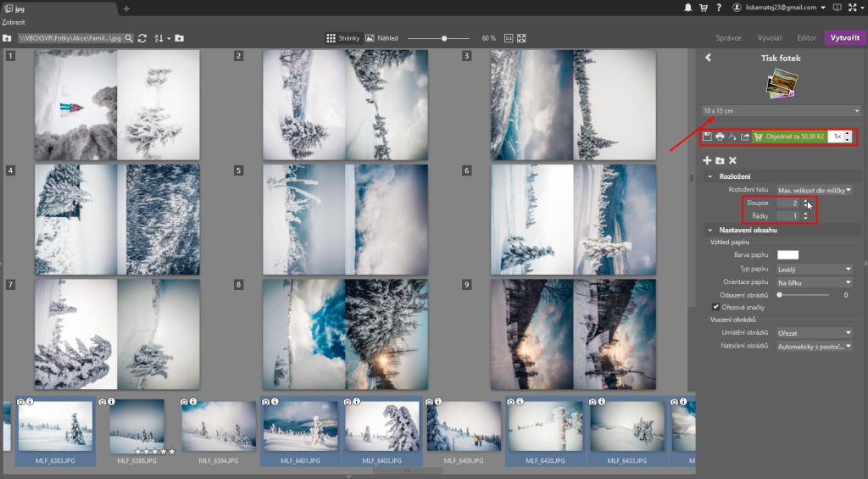The image size is (868, 479).
Task: Open the shopping cart icon in title bar
Action: coord(704,8)
